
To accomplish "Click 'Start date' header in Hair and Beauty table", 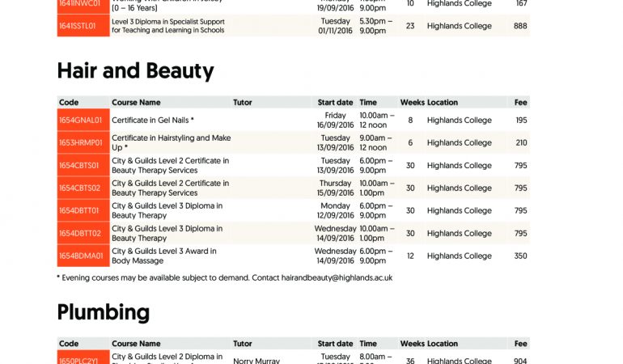I will (x=335, y=103).
